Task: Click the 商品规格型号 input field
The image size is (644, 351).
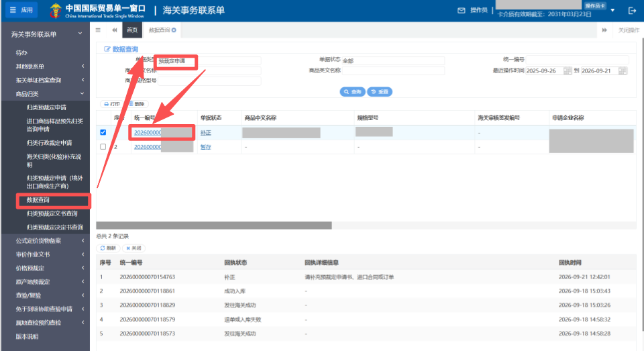Action: [209, 81]
